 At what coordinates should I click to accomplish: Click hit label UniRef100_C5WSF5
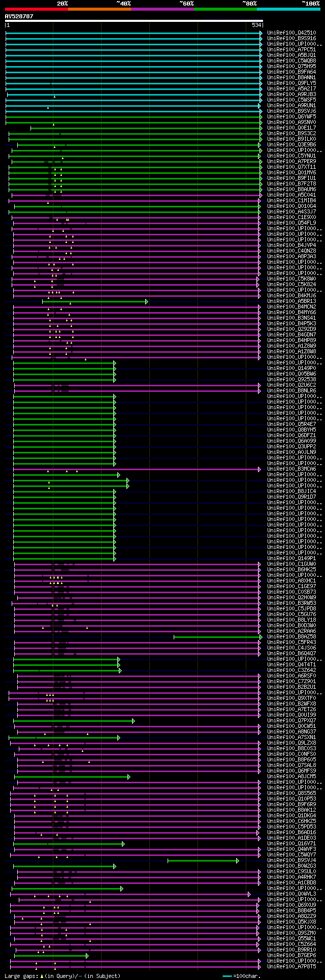[x=292, y=100]
